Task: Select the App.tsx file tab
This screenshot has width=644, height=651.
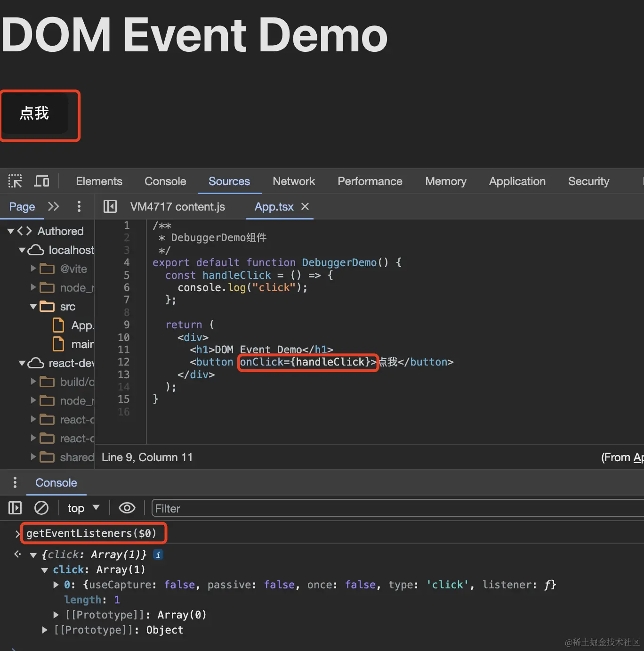Action: pos(274,207)
